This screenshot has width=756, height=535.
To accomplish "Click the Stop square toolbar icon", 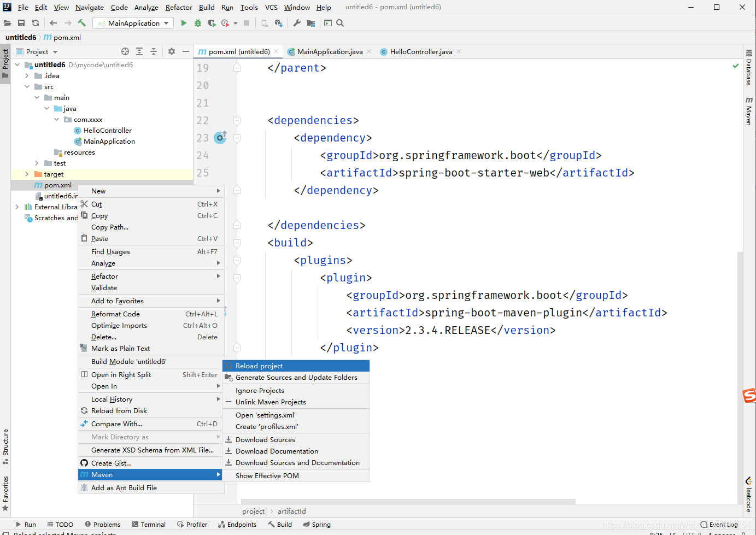I will (247, 23).
